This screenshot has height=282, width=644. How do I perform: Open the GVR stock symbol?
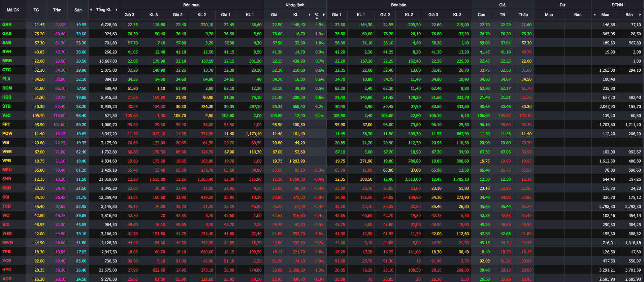(7, 25)
